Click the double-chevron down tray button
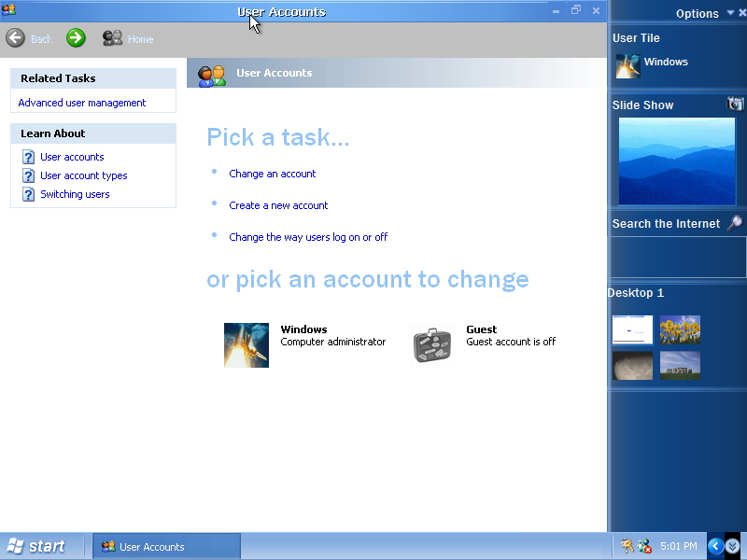This screenshot has width=747, height=560. 733,546
